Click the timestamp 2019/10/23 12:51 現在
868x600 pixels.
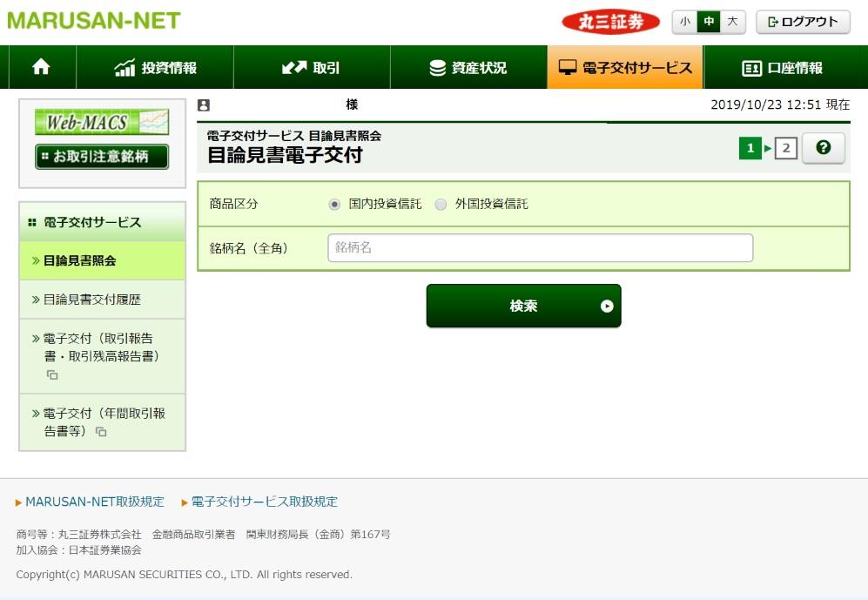[x=780, y=104]
